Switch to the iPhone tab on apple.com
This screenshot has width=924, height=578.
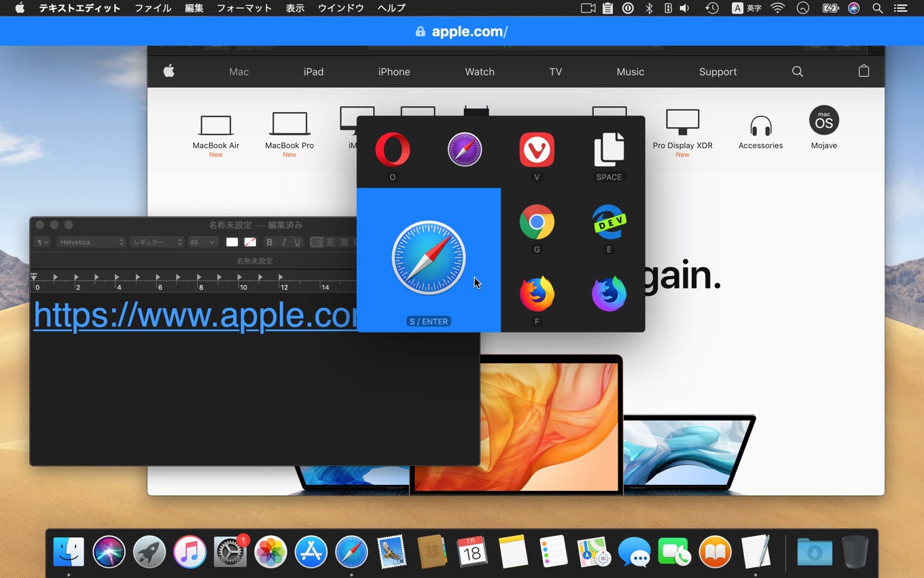click(x=393, y=71)
